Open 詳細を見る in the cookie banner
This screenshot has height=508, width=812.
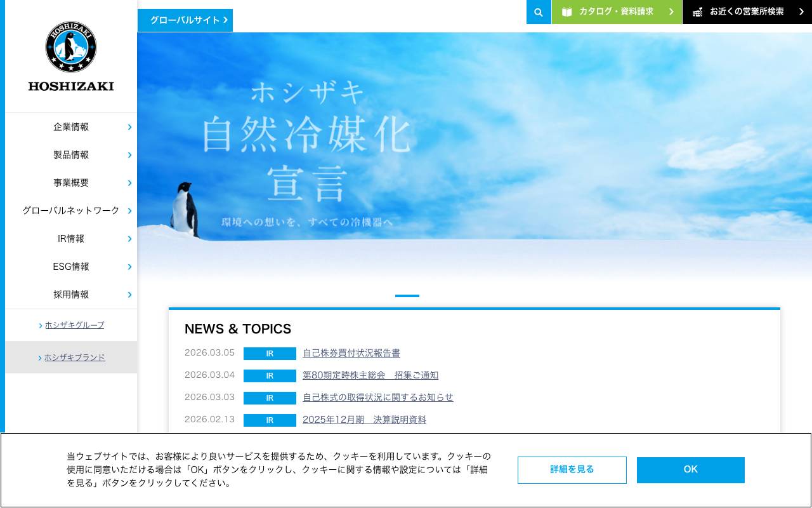(x=572, y=470)
